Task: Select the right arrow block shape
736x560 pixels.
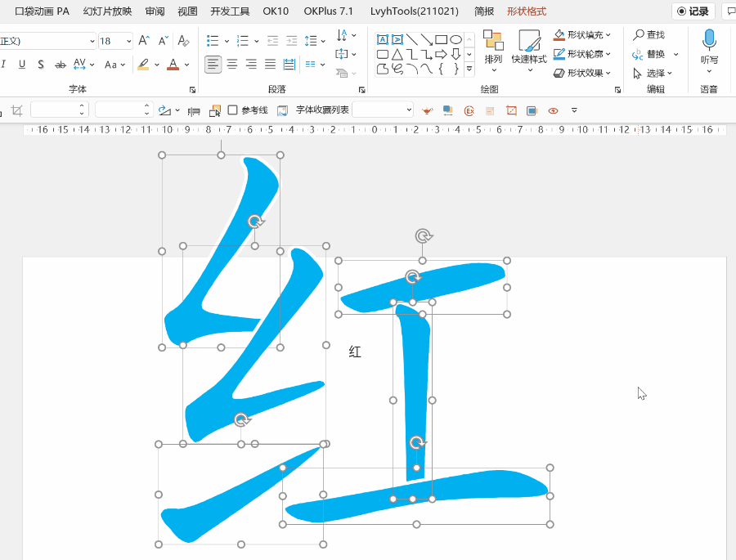Action: [x=441, y=55]
